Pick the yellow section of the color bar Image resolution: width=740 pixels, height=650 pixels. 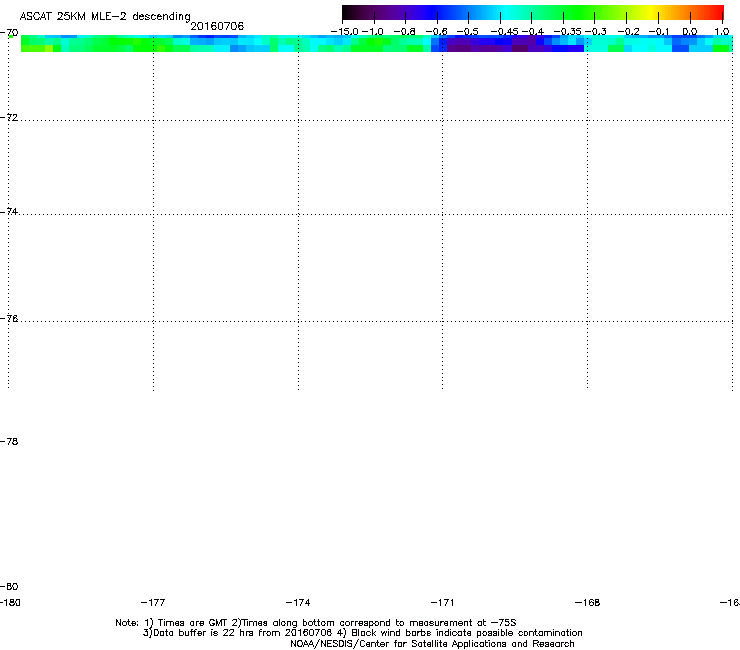pos(651,12)
